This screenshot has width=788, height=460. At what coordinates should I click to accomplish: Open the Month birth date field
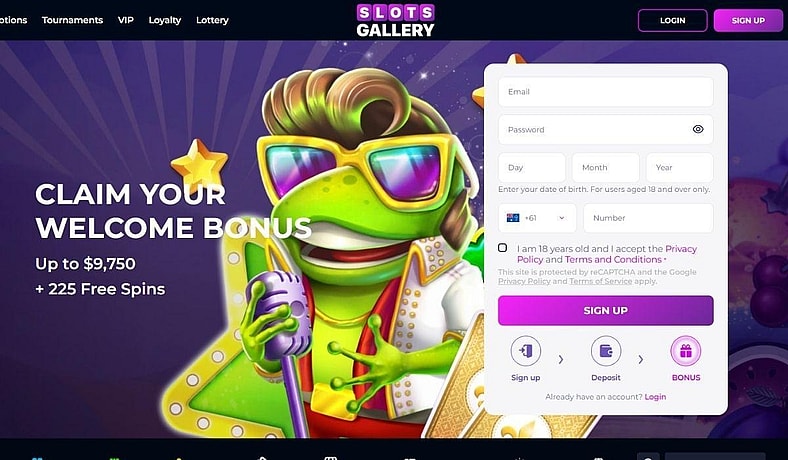606,167
